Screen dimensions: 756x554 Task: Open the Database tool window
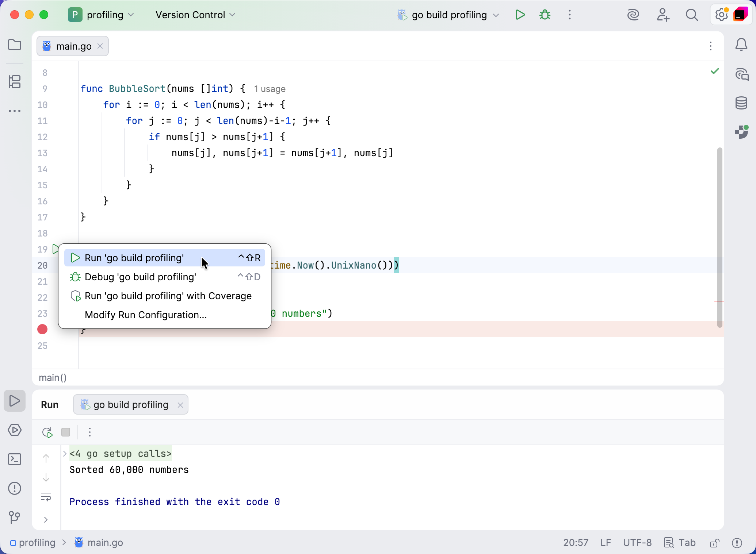(741, 103)
